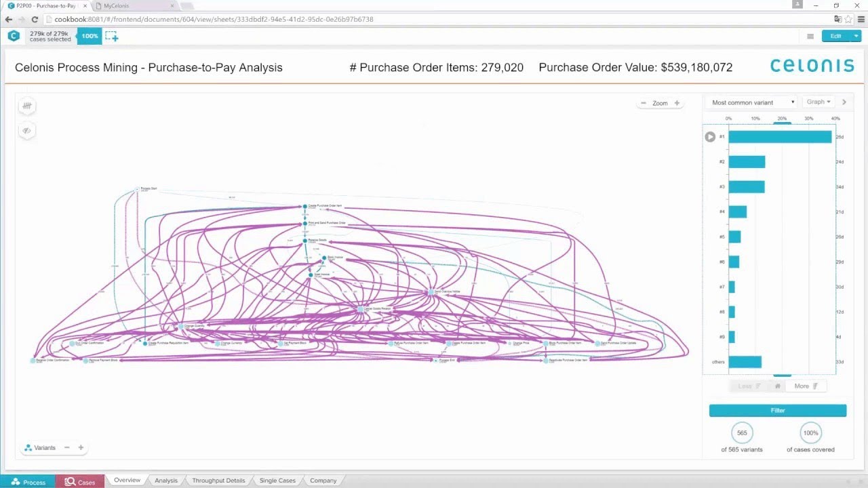Toggle the hidden-eye visibility icon on canvas
Viewport: 868px width, 488px height.
pos(27,131)
